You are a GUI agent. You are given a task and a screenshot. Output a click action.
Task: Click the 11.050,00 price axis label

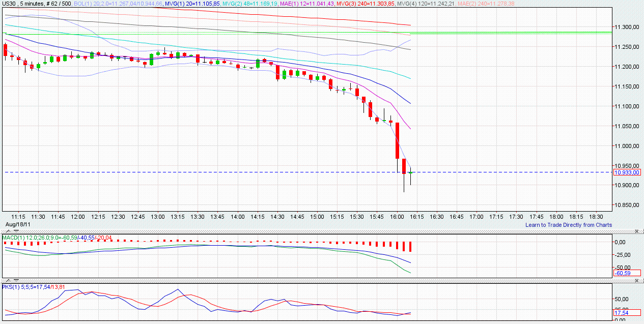(x=627, y=126)
